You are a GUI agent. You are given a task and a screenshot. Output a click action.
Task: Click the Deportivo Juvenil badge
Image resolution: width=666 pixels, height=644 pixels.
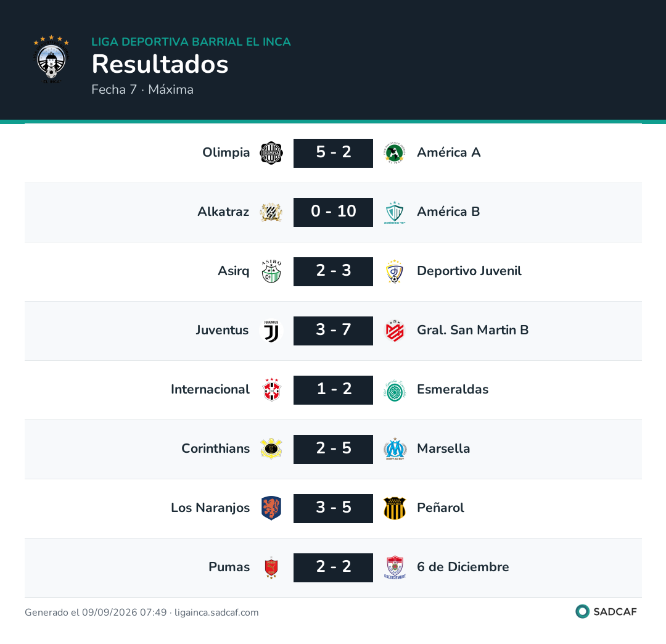[x=395, y=271]
